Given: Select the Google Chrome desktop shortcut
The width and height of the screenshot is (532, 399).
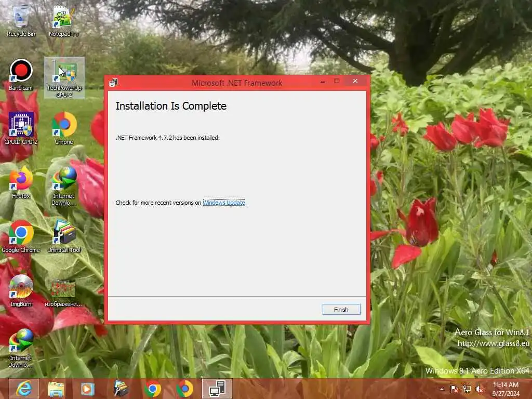Looking at the screenshot, I should (x=21, y=236).
